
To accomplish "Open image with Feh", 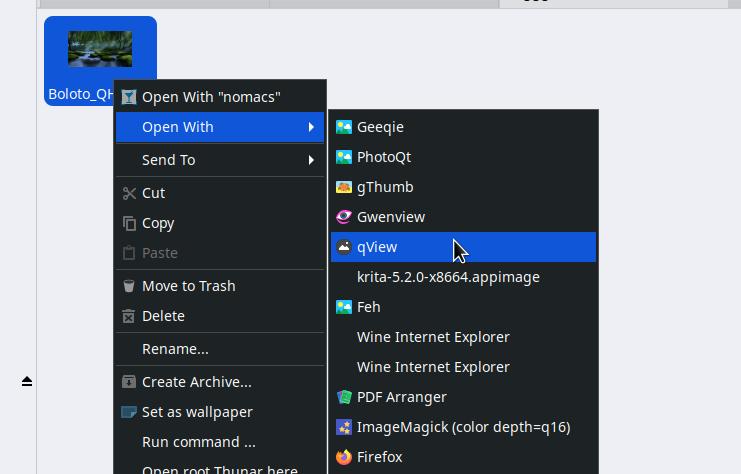I will point(463,307).
